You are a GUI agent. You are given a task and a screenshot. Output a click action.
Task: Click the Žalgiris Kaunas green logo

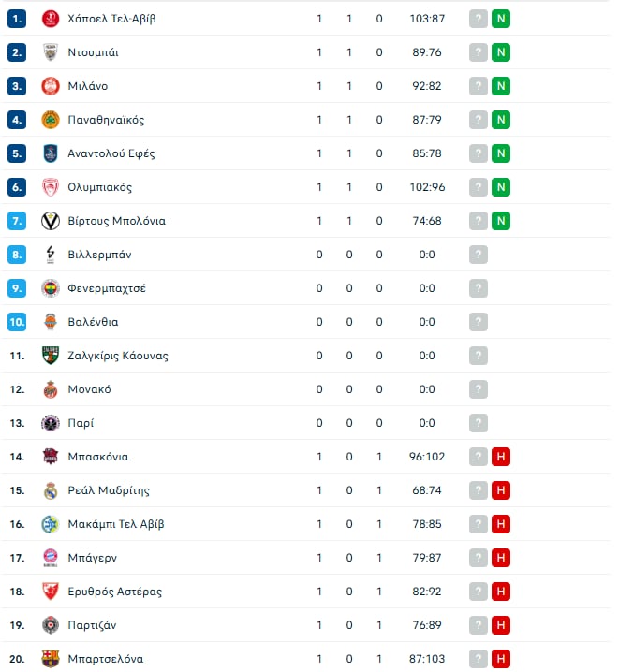(x=51, y=356)
